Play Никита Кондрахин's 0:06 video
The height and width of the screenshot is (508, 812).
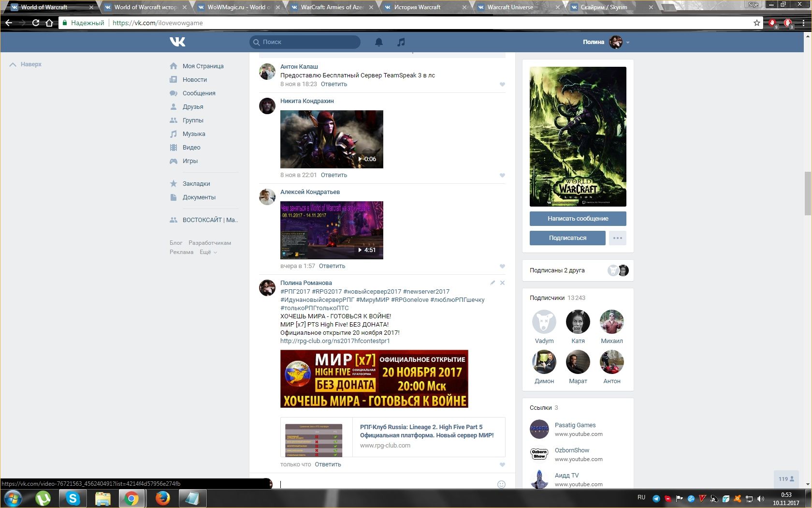click(332, 139)
